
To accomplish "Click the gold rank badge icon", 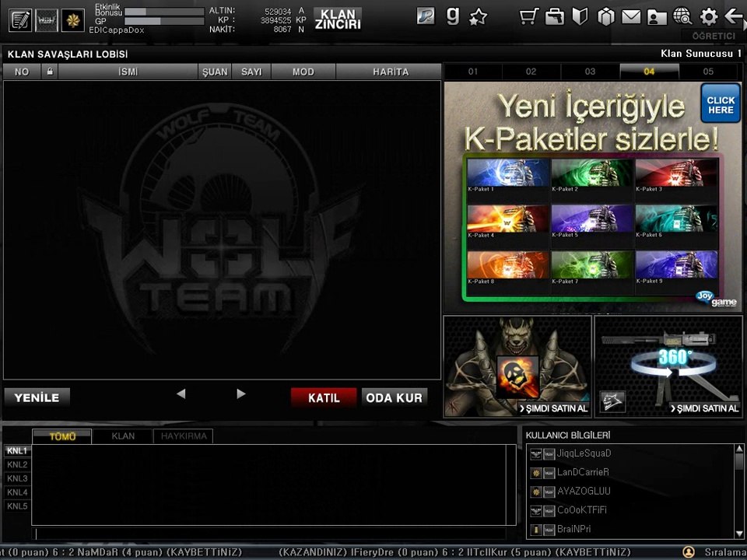I will pyautogui.click(x=73, y=20).
